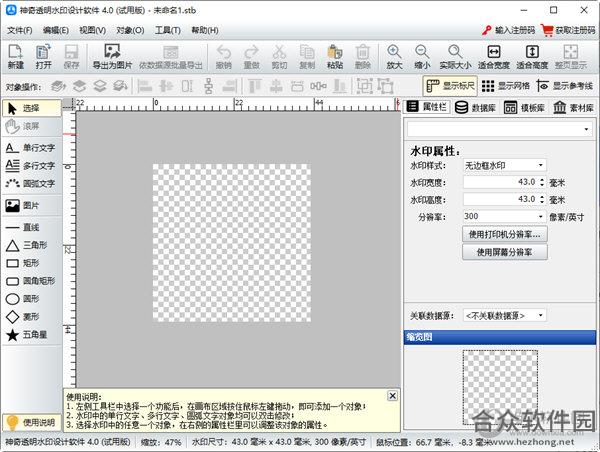Select the 选择 pointer tool
This screenshot has width=600, height=452.
pyautogui.click(x=32, y=108)
